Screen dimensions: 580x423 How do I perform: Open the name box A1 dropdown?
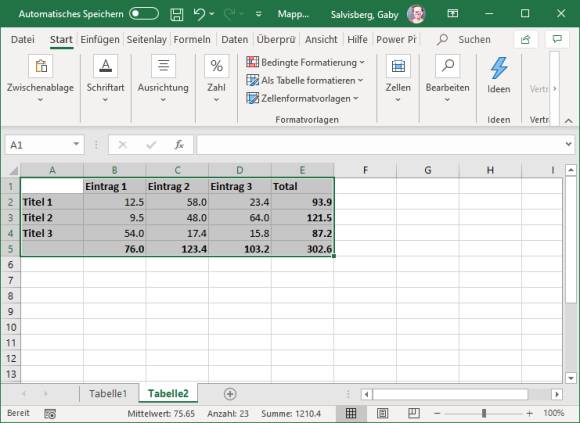coord(76,145)
